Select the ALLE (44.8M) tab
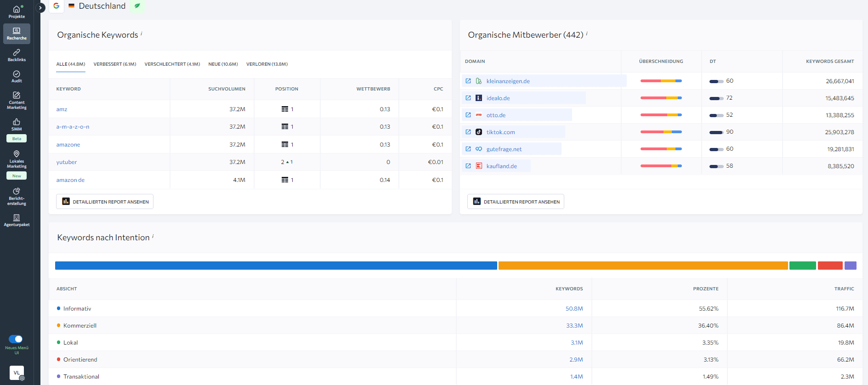 tap(71, 64)
